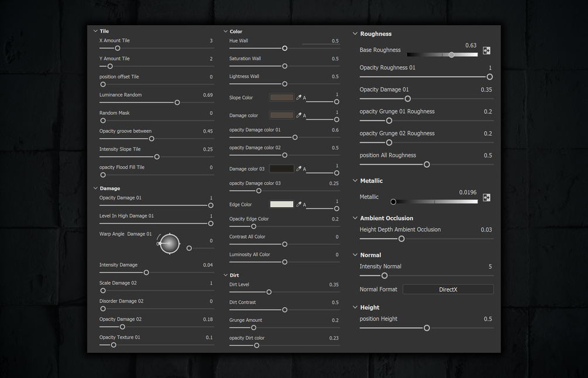
Task: Click the Opacity Texture 01 slider handle
Action: coord(114,345)
